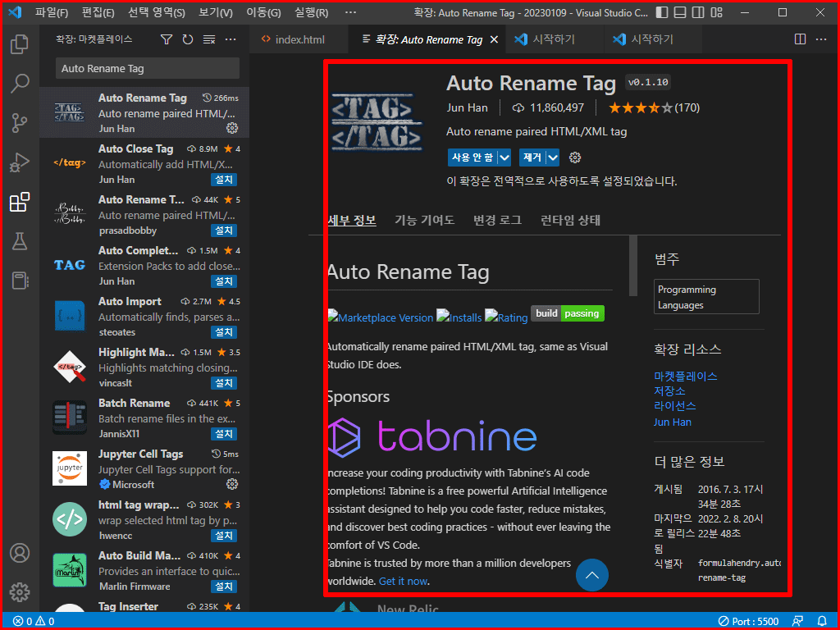840x630 pixels.
Task: Open the 보기(V) menu
Action: point(216,12)
